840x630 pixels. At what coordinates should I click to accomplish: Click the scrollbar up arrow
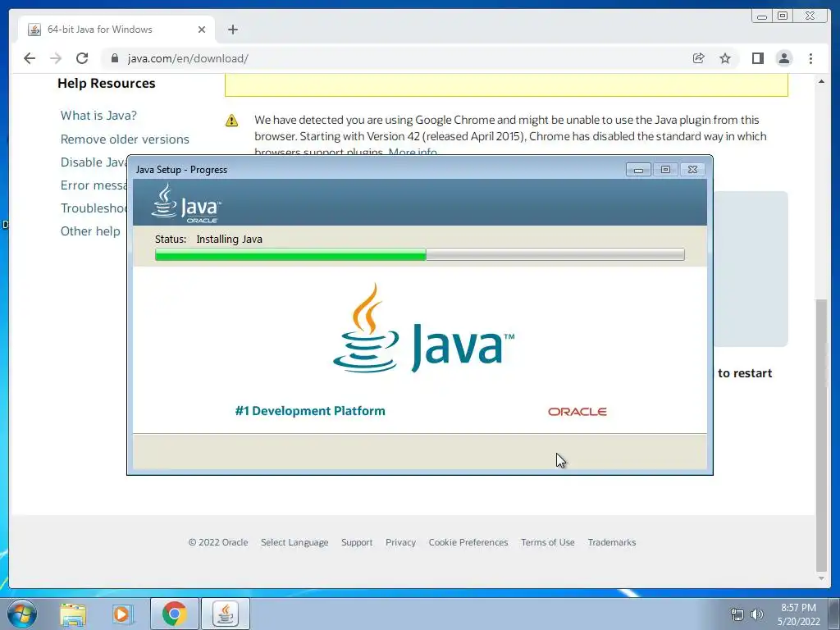(821, 81)
